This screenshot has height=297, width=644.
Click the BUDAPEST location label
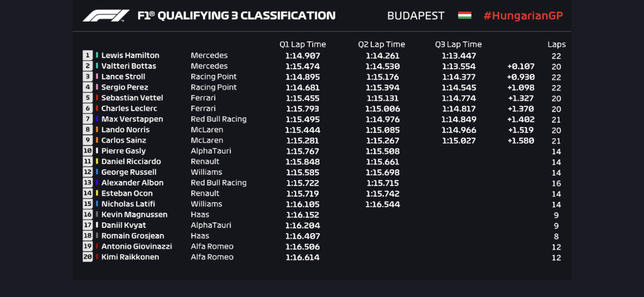[416, 16]
